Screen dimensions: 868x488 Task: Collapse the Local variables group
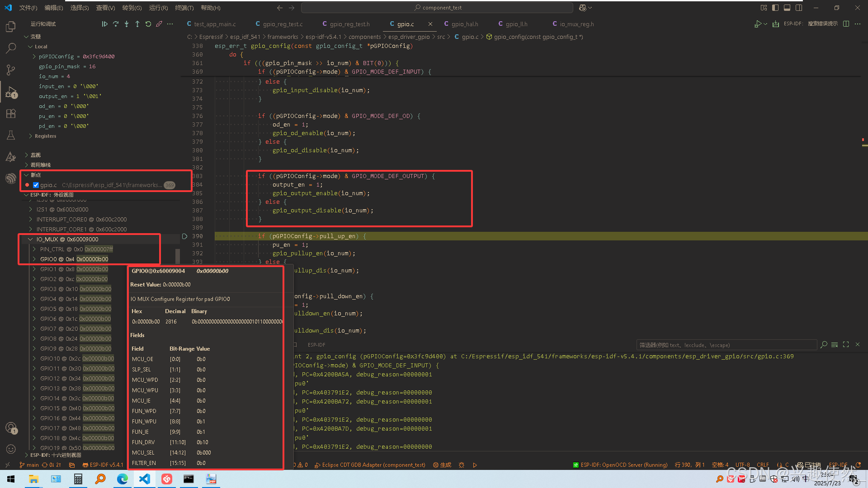point(30,47)
